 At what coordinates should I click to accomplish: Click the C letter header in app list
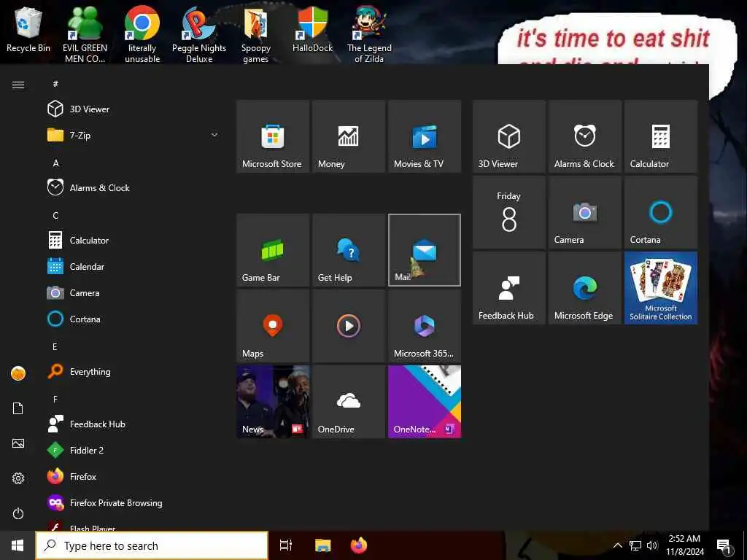[x=55, y=215]
